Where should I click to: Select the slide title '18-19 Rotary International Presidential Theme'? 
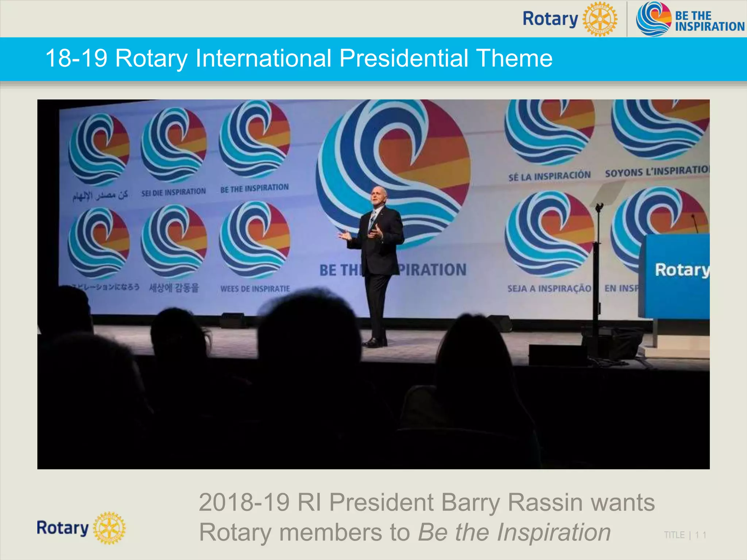(x=299, y=58)
